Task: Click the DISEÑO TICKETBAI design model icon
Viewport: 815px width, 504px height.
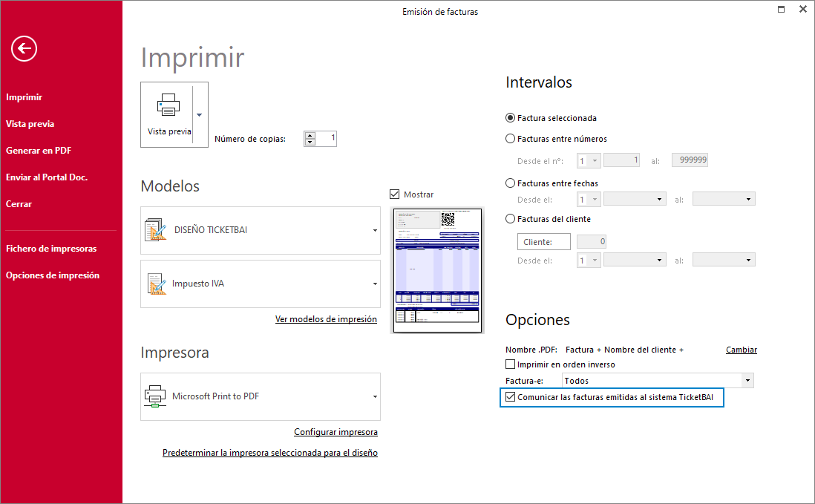Action: tap(155, 229)
